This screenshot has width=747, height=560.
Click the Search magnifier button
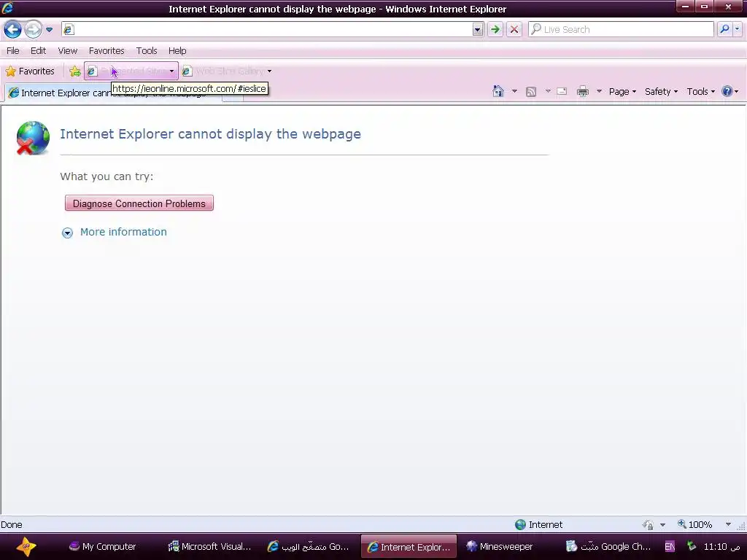point(724,29)
